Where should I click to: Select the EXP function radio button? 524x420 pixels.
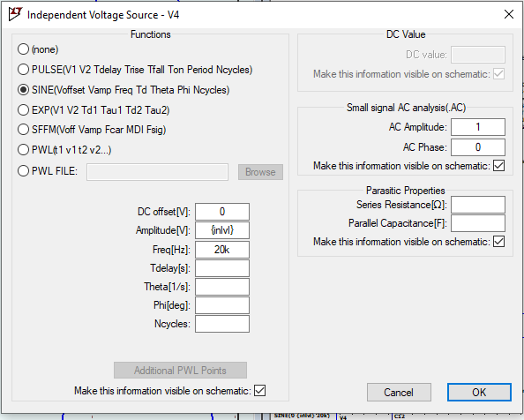click(23, 110)
